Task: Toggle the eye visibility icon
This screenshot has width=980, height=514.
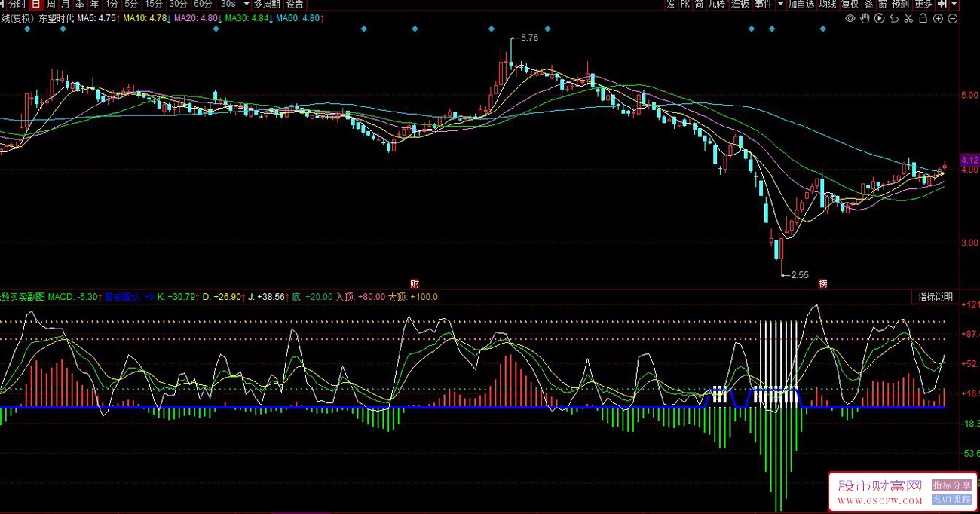Action: (850, 18)
